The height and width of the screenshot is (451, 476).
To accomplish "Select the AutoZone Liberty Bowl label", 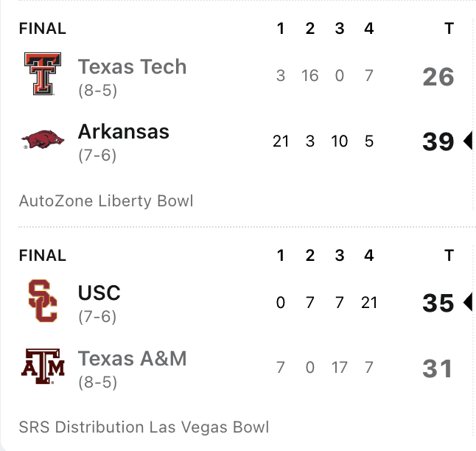I will (x=106, y=201).
